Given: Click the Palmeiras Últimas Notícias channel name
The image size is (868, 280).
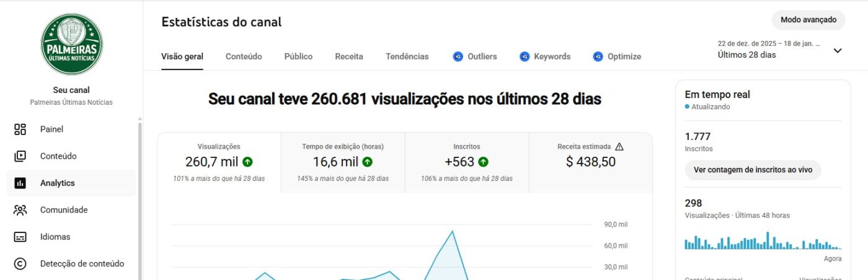Looking at the screenshot, I should click(71, 102).
